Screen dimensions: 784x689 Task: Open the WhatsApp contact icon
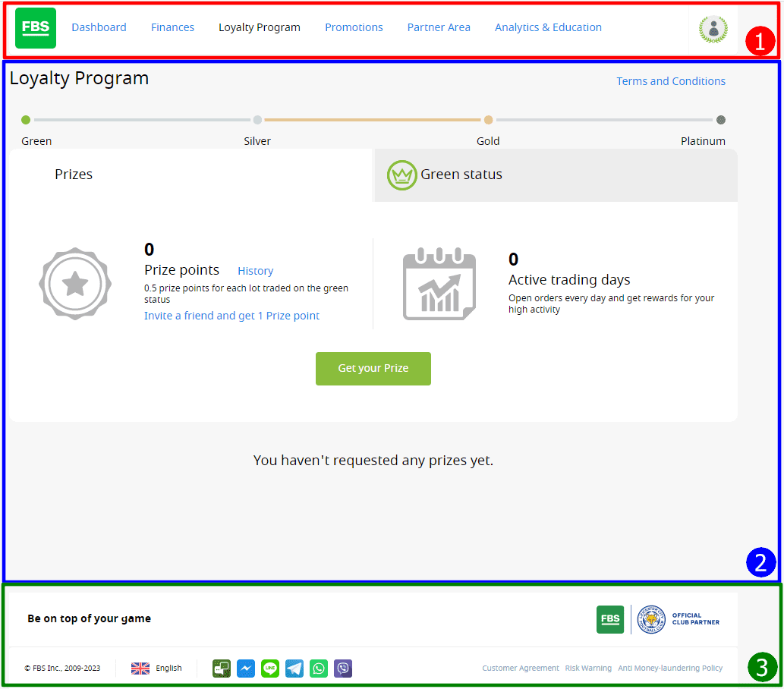click(319, 668)
